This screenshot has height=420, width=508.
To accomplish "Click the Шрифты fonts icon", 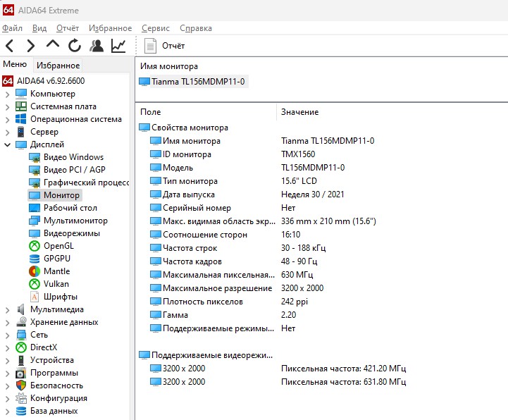I will pos(35,297).
